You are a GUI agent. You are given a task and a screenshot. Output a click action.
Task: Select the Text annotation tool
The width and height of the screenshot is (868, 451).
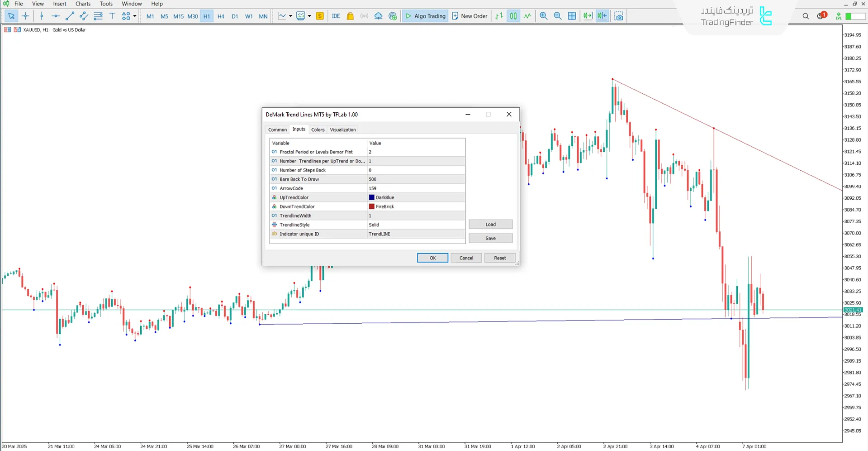pyautogui.click(x=112, y=16)
